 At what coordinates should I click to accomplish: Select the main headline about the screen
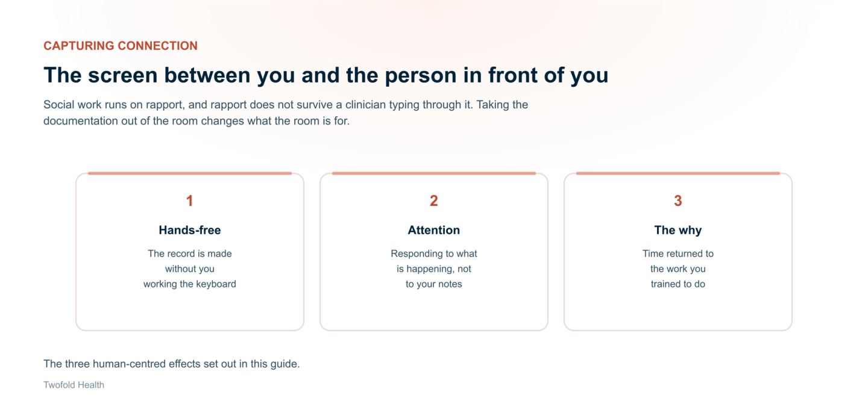point(325,75)
